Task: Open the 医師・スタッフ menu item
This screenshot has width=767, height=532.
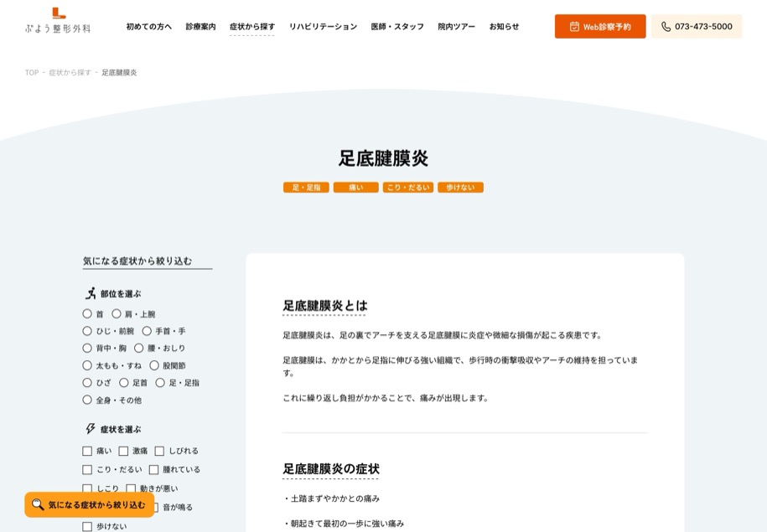Action: tap(397, 27)
